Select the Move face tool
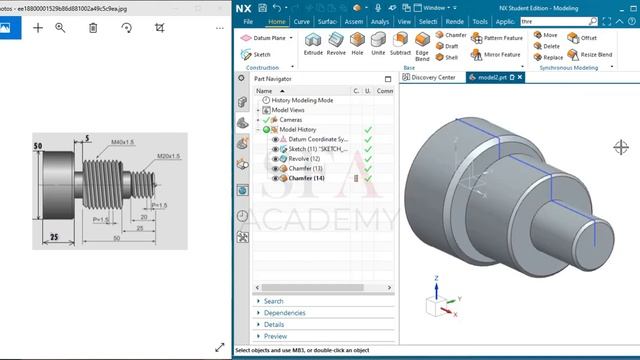 pyautogui.click(x=545, y=35)
